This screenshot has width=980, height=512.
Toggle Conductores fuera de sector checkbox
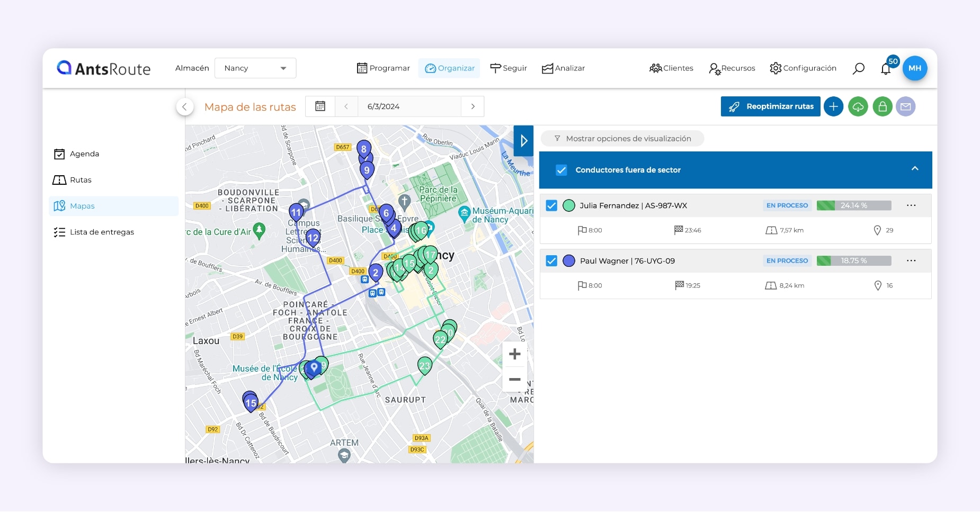562,170
